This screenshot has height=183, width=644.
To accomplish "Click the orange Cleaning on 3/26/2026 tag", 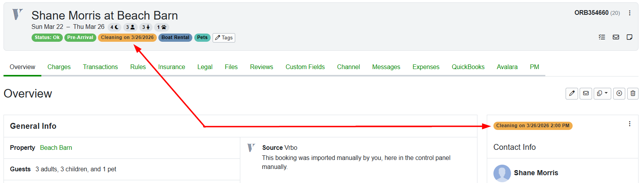I will coord(127,37).
